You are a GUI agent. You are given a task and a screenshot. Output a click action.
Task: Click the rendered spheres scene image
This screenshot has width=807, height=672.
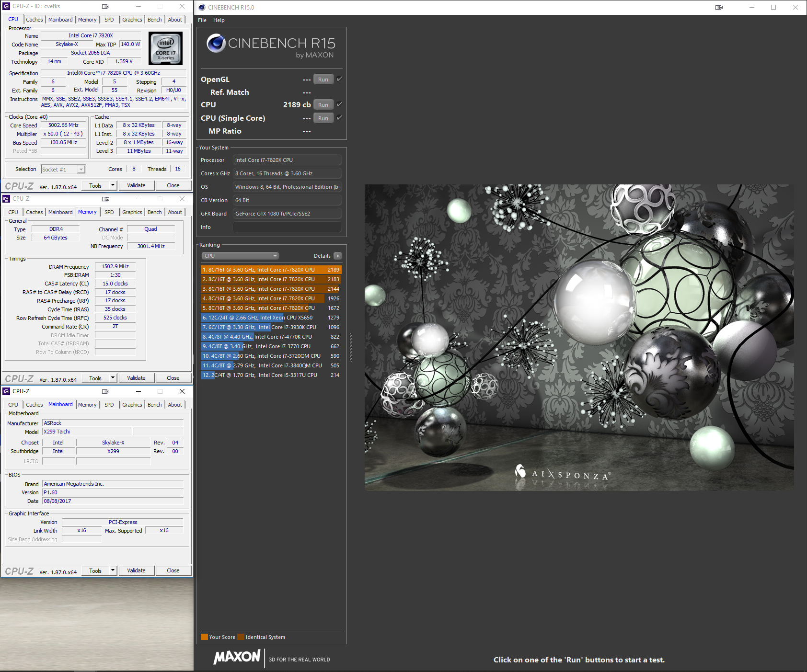579,338
